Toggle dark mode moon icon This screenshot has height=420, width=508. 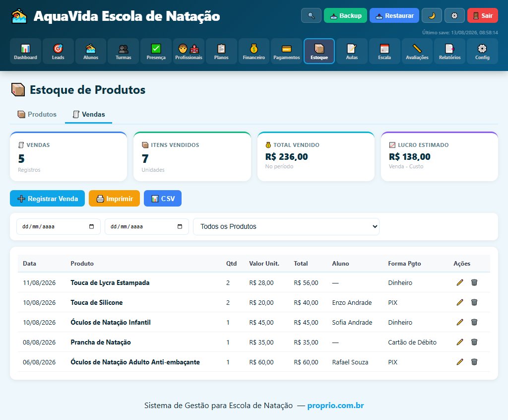[432, 15]
